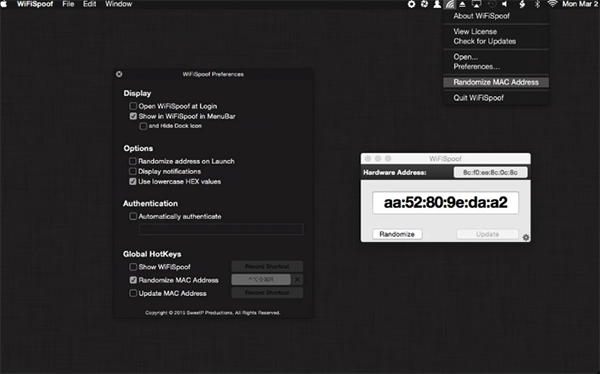Open the Apple menu
This screenshot has width=600, height=374.
pyautogui.click(x=4, y=4)
